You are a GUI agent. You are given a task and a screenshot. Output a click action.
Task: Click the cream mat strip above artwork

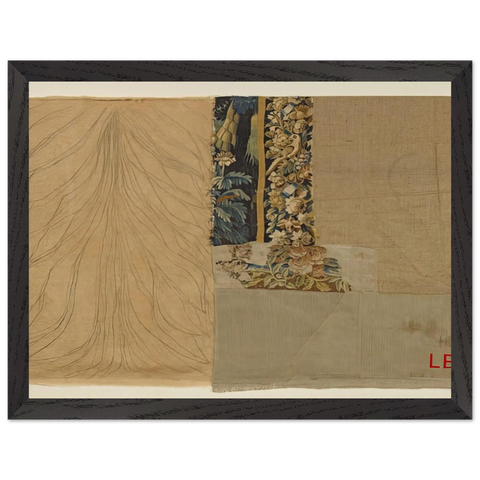pyautogui.click(x=240, y=89)
